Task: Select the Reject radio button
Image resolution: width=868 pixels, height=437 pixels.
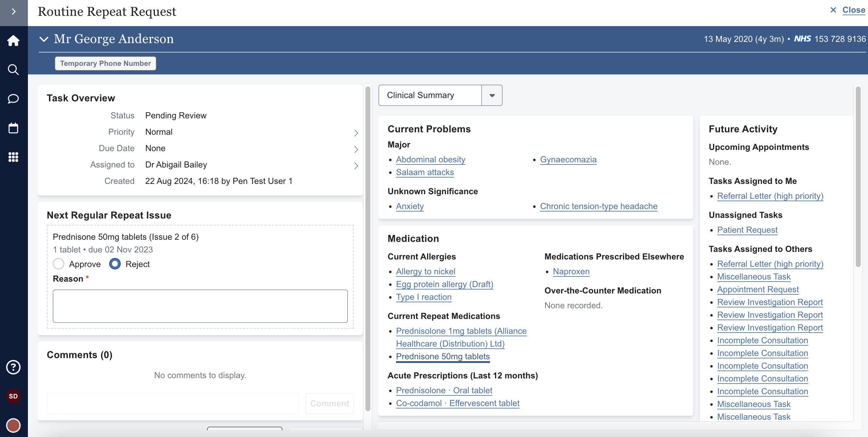Action: [115, 264]
